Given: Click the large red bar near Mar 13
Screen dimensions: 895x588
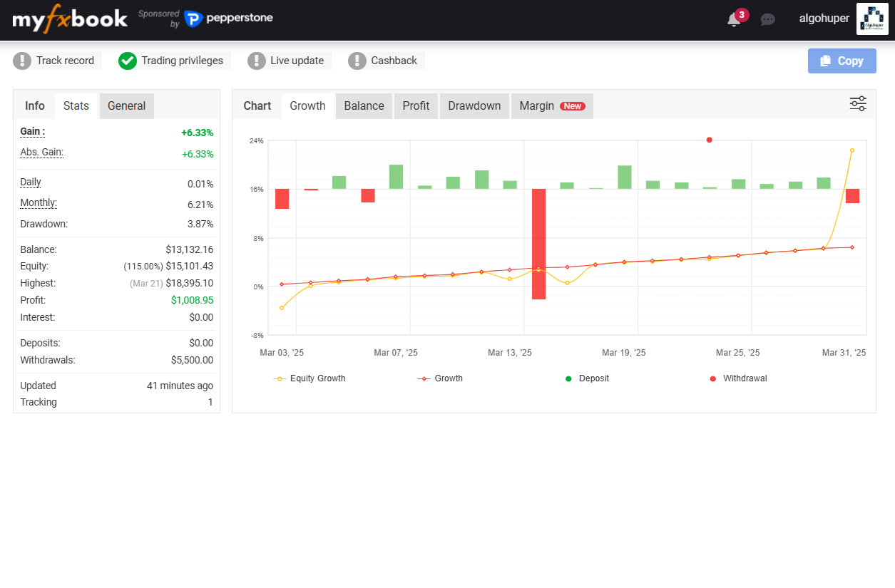Looking at the screenshot, I should 538,244.
